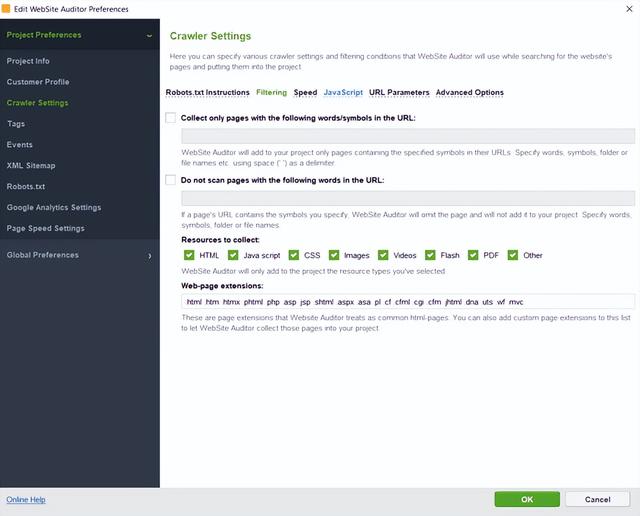Viewport: 640px width, 516px height.
Task: Click the 'Resources to collect:' label
Action: point(220,240)
